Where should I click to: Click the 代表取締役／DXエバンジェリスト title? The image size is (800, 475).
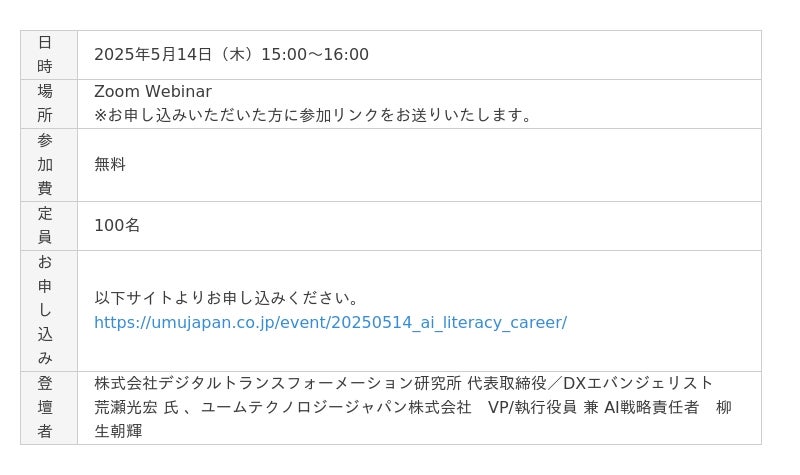click(590, 383)
